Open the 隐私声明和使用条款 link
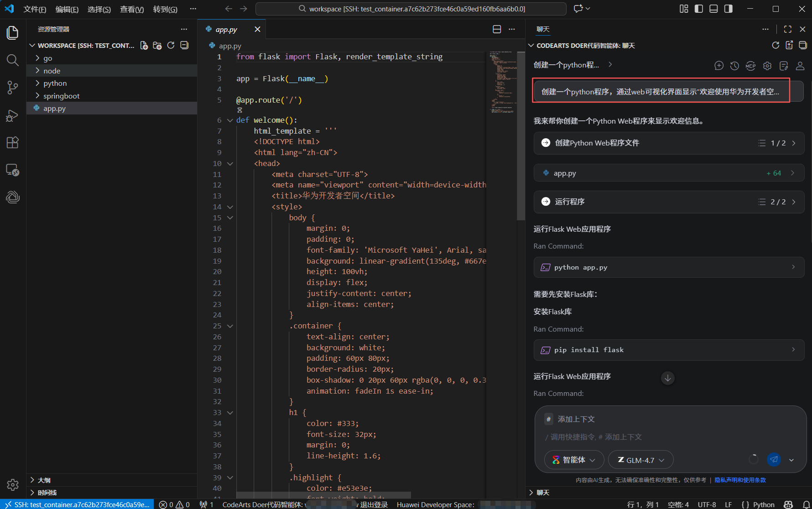 (740, 480)
